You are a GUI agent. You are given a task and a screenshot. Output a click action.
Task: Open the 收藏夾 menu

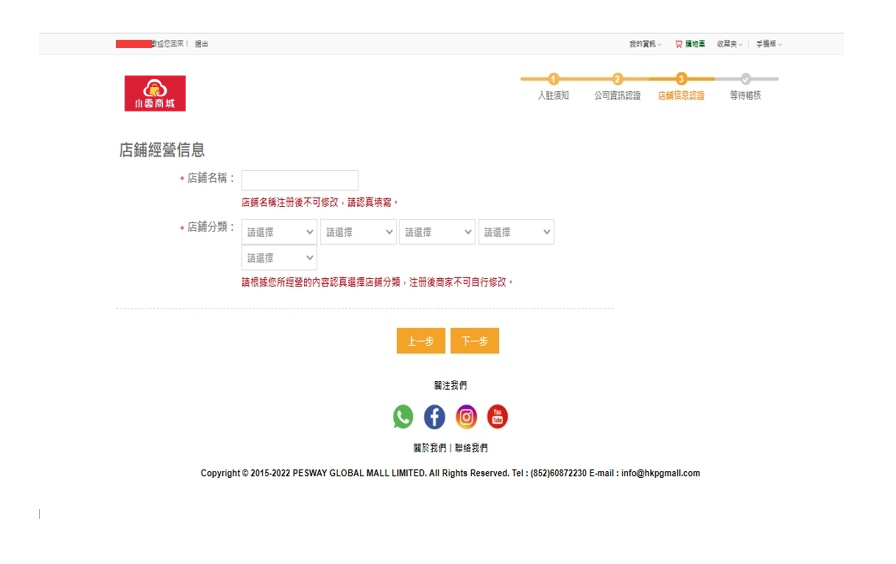coord(729,44)
